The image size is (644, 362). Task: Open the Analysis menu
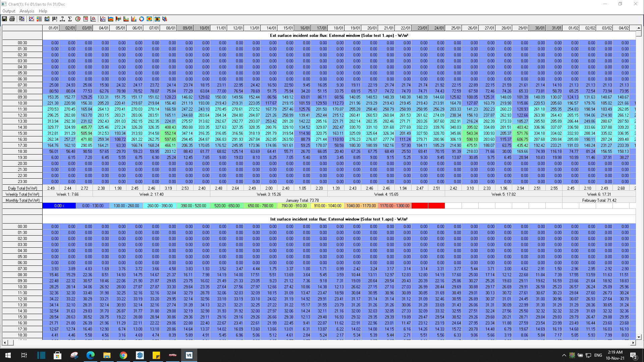pyautogui.click(x=27, y=11)
